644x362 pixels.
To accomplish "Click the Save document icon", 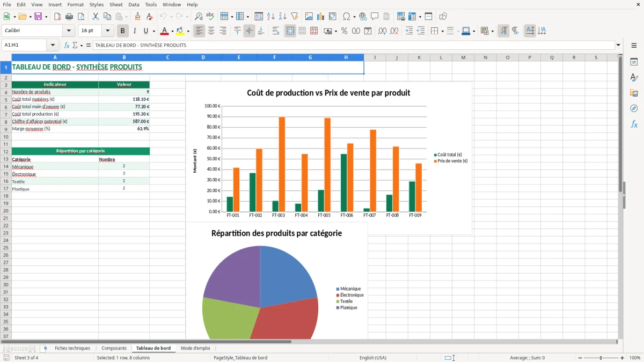I will [x=38, y=17].
